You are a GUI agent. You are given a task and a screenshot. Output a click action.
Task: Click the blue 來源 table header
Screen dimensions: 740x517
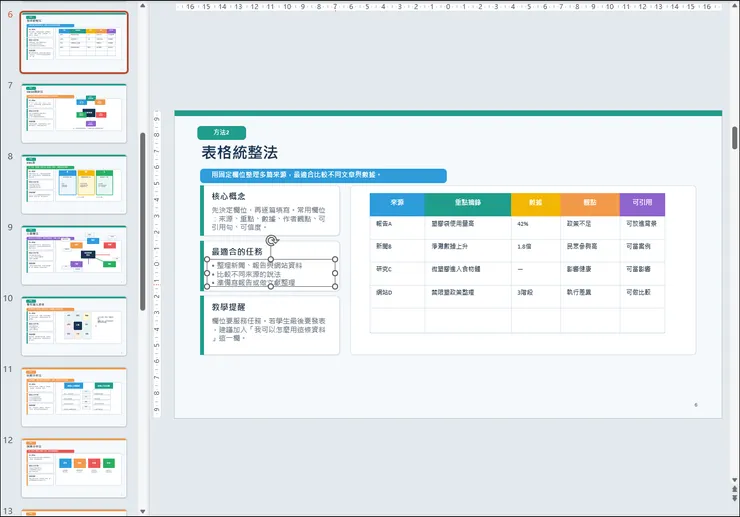pyautogui.click(x=397, y=203)
